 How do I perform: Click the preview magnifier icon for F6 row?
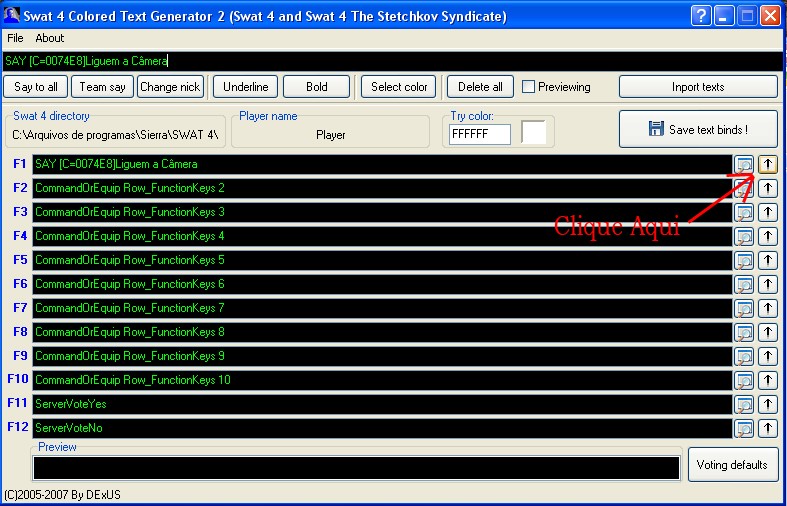(744, 284)
